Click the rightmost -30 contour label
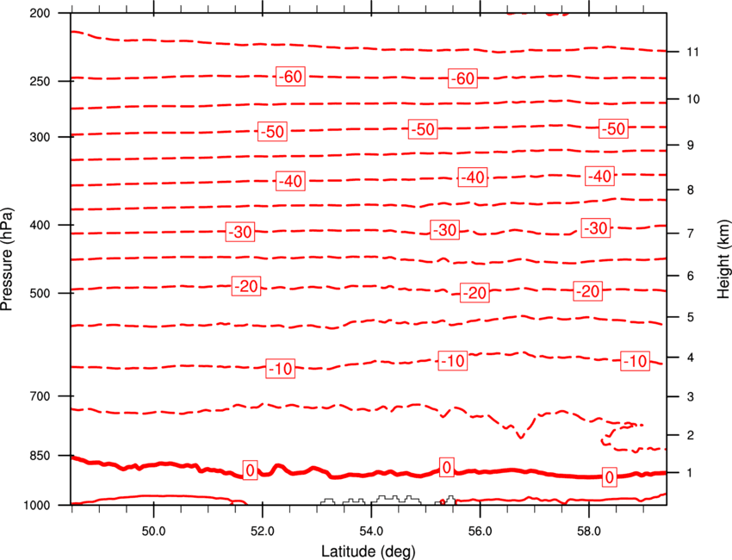The width and height of the screenshot is (732, 560). pyautogui.click(x=596, y=228)
